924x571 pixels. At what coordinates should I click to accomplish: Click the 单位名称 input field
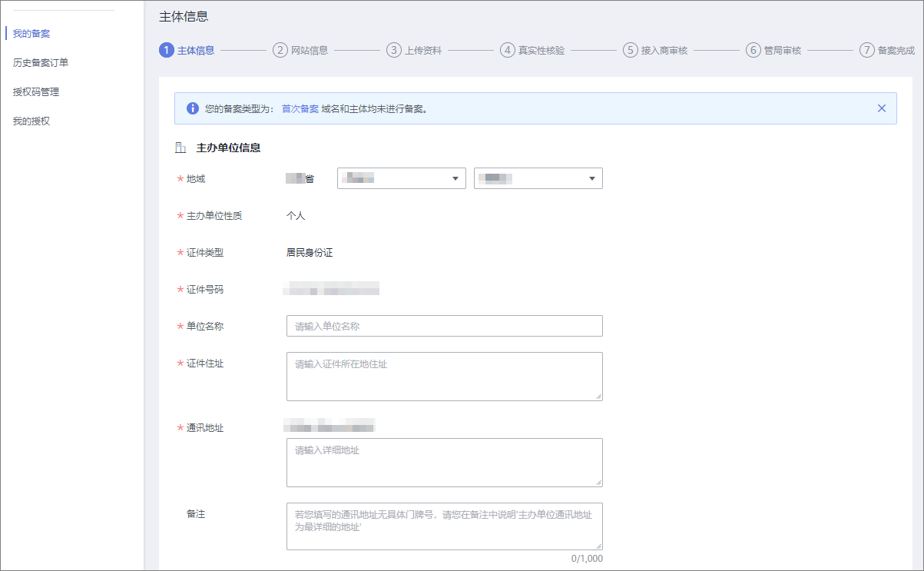[x=444, y=325]
